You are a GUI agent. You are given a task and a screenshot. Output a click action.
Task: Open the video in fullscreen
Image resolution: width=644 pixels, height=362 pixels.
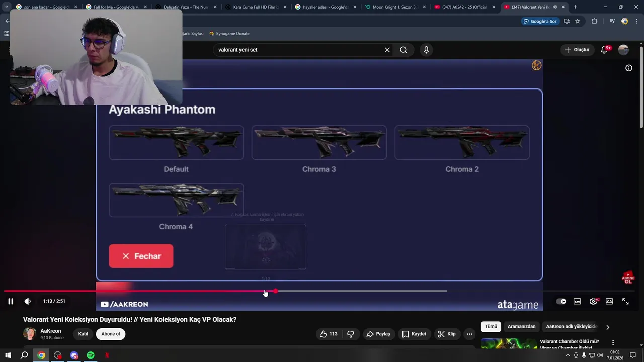[625, 301]
